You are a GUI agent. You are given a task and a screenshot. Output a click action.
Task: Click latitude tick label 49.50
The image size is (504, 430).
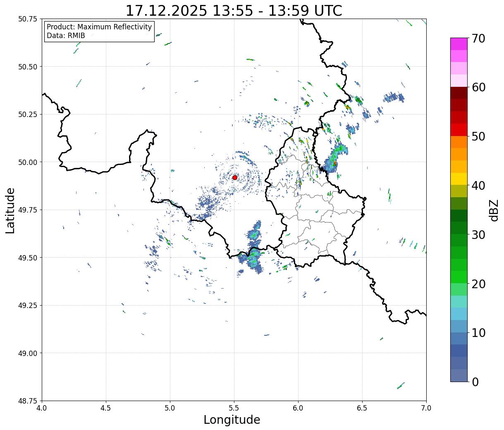28,258
